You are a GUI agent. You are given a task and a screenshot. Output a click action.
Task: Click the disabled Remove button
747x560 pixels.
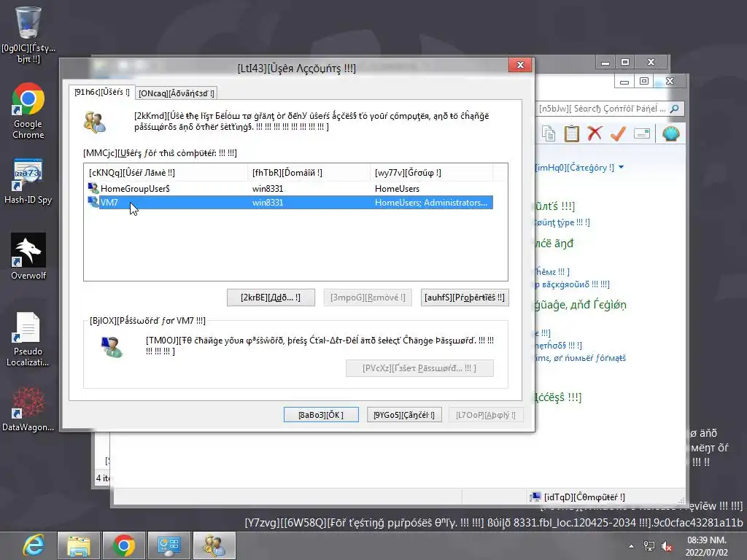(x=368, y=297)
